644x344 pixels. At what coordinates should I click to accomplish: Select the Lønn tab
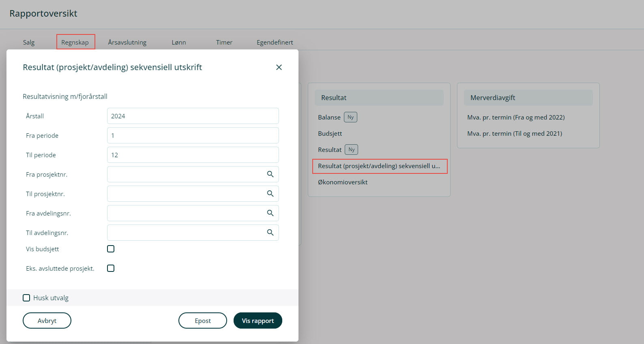click(x=178, y=42)
